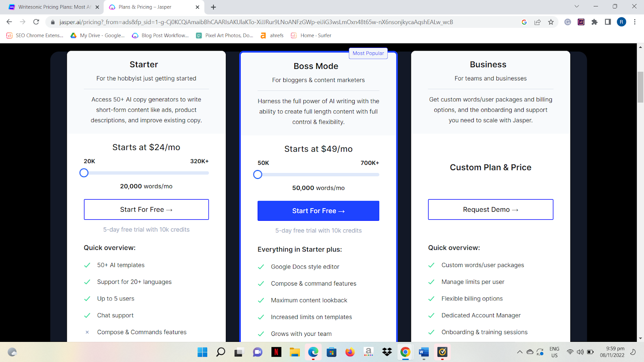Open a new browser tab
The image size is (644, 362).
click(213, 7)
